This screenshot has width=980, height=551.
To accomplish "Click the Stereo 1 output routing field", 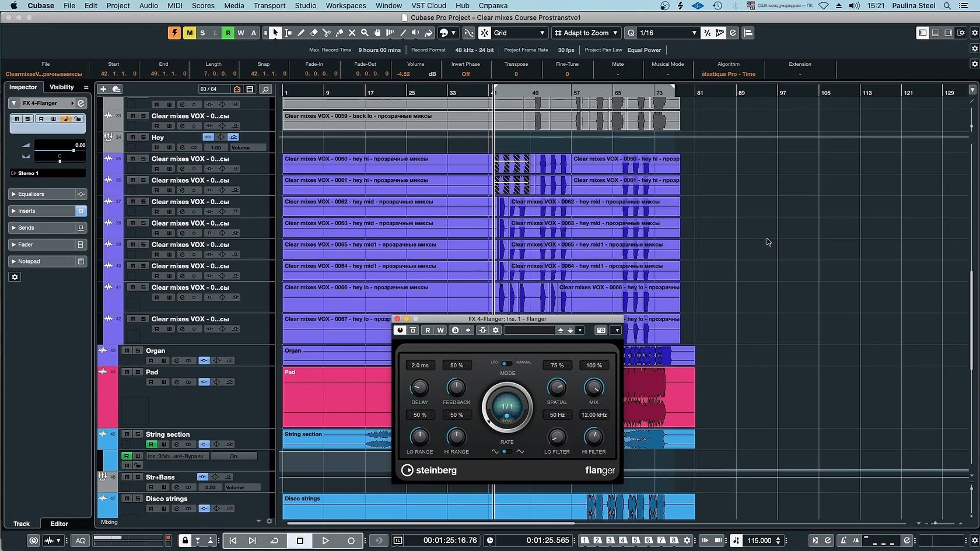I will tap(48, 173).
